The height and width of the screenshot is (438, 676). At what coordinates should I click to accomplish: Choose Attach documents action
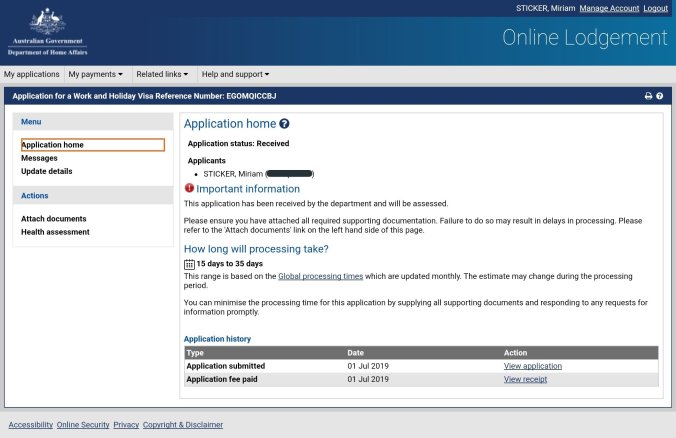[x=53, y=219]
